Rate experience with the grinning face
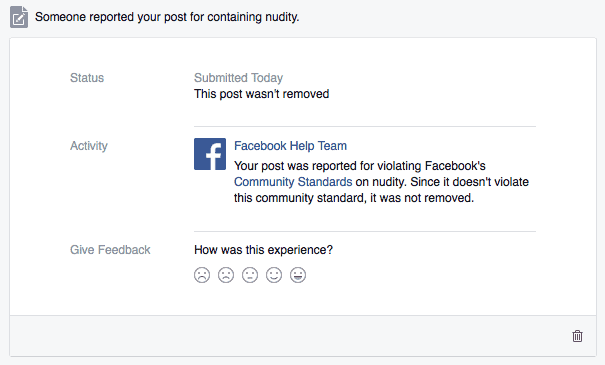 pyautogui.click(x=298, y=275)
